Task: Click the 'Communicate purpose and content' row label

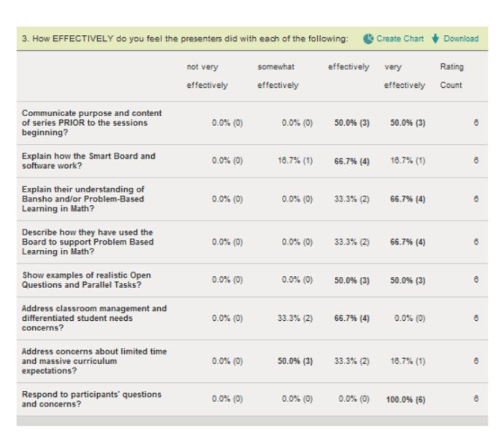Action: 92,123
